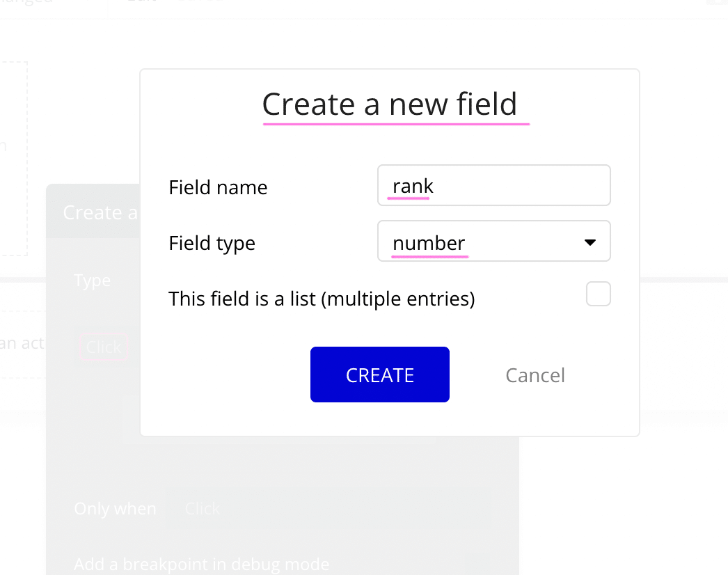Click 'Add a breakpoint in debug mode' option
728x575 pixels.
tap(202, 565)
